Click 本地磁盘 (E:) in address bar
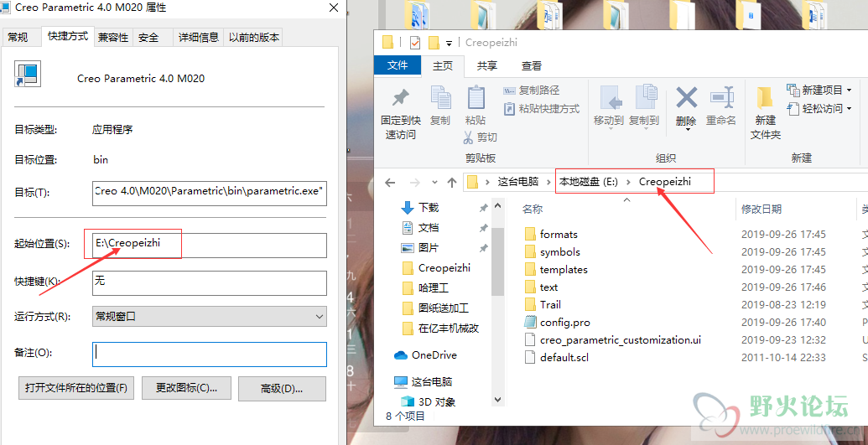 pos(589,182)
